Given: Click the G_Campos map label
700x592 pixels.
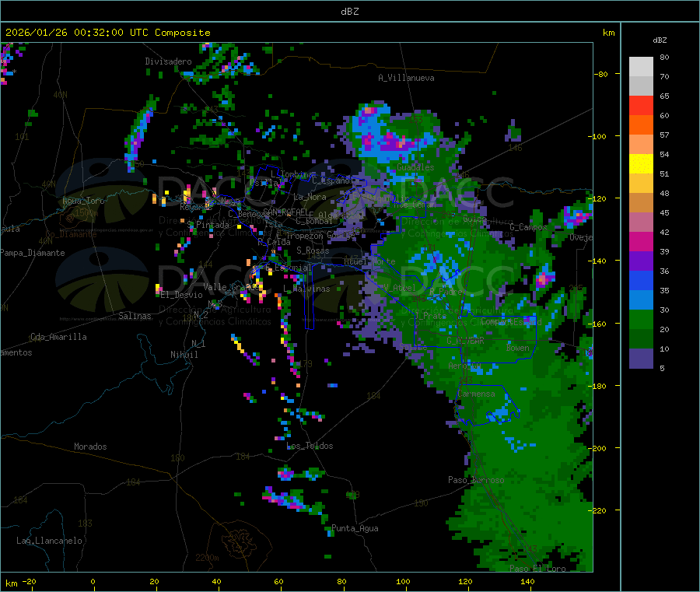Looking at the screenshot, I should coord(529,227).
